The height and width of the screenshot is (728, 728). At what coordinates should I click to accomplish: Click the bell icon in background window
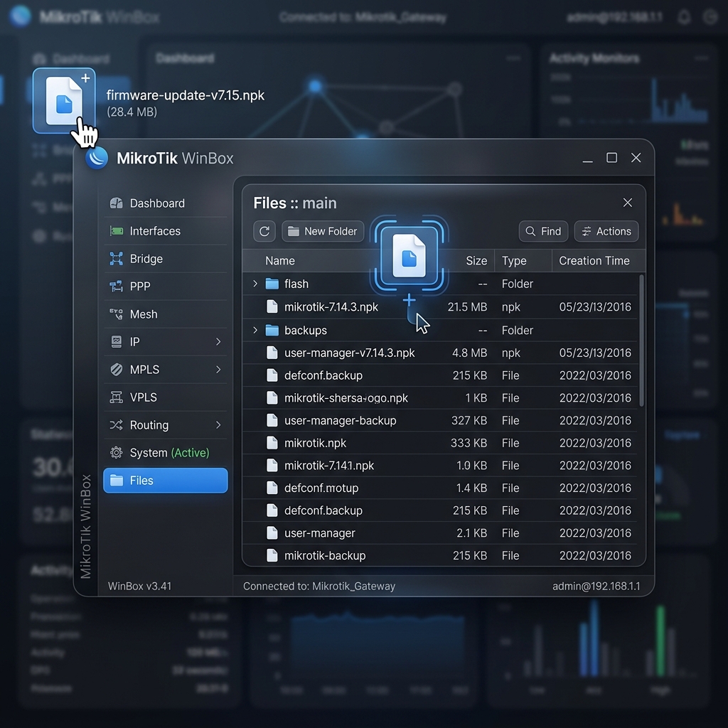(x=684, y=17)
